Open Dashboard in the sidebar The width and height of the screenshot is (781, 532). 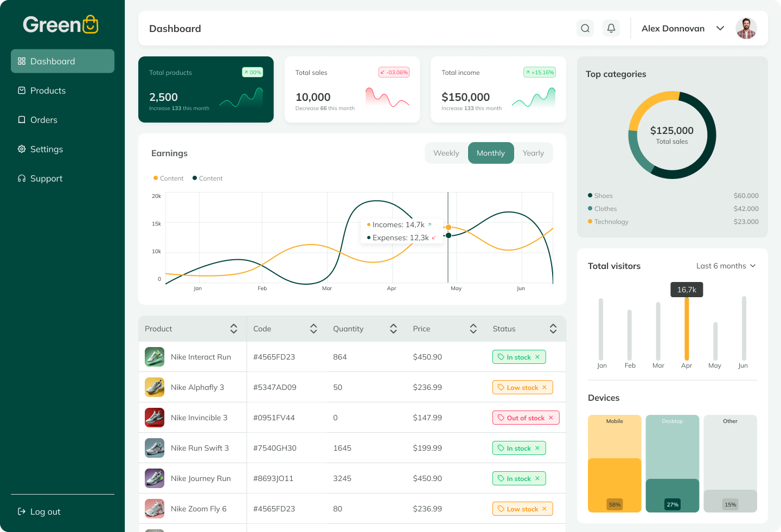(x=62, y=61)
